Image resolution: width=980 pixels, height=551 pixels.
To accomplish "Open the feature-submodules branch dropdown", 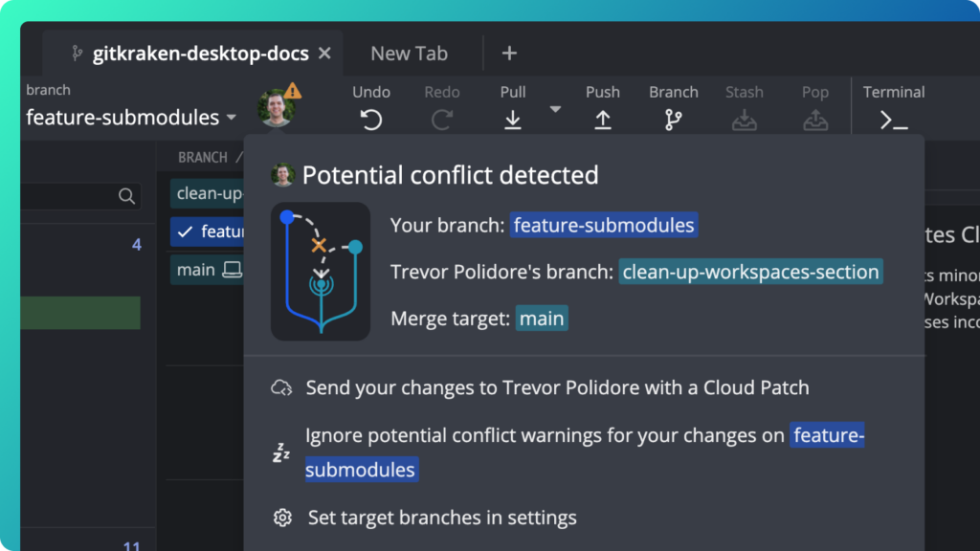I will pos(131,118).
